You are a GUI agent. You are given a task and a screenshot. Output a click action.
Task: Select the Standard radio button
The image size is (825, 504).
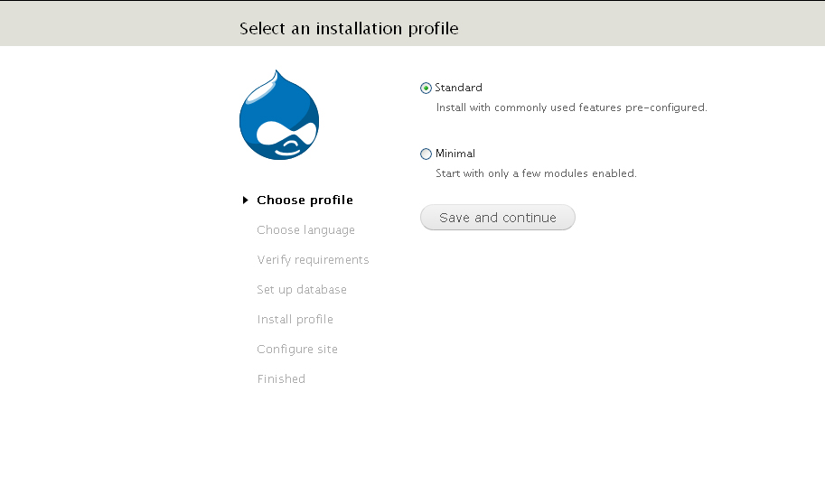(x=426, y=89)
